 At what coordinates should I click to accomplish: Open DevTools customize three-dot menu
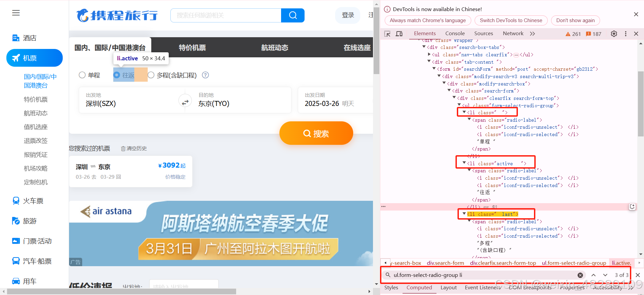pos(626,34)
